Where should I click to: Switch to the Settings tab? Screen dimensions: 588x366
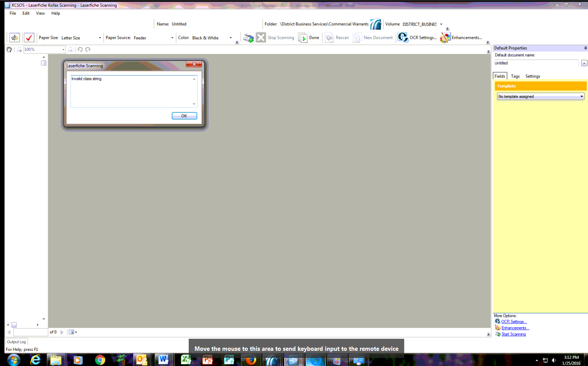point(533,76)
